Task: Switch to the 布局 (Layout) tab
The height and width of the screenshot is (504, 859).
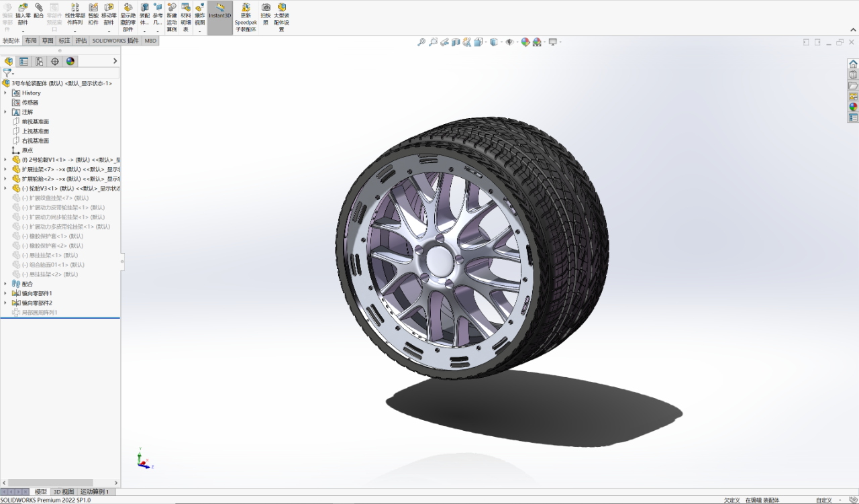Action: 31,41
